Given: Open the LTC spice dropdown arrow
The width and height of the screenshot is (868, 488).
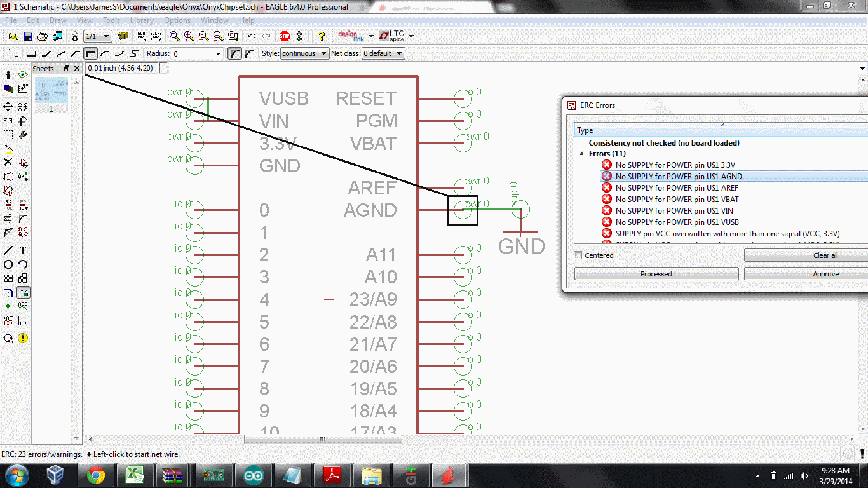Looking at the screenshot, I should click(x=411, y=36).
